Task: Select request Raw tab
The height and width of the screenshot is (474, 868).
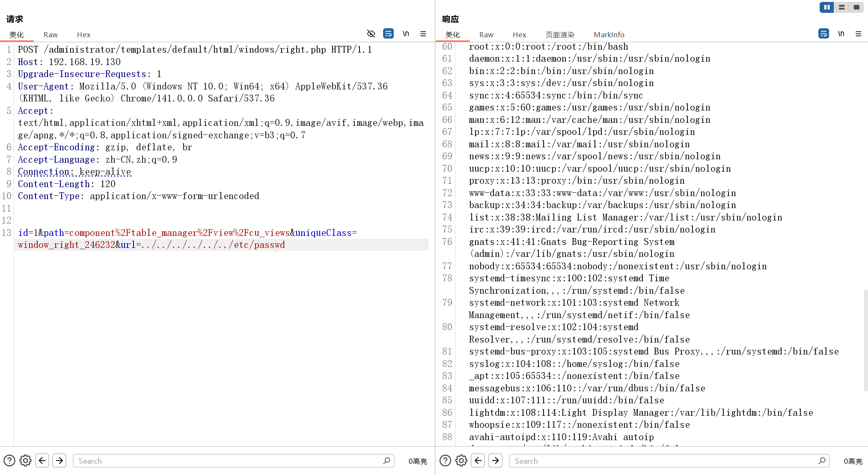Action: (51, 35)
